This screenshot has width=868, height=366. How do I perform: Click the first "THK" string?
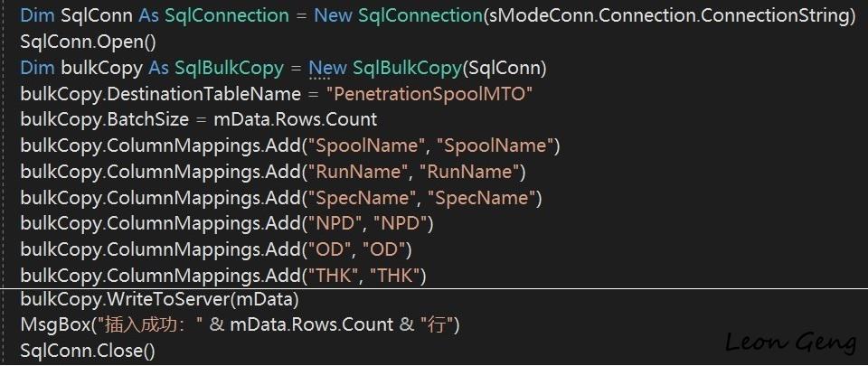[334, 276]
